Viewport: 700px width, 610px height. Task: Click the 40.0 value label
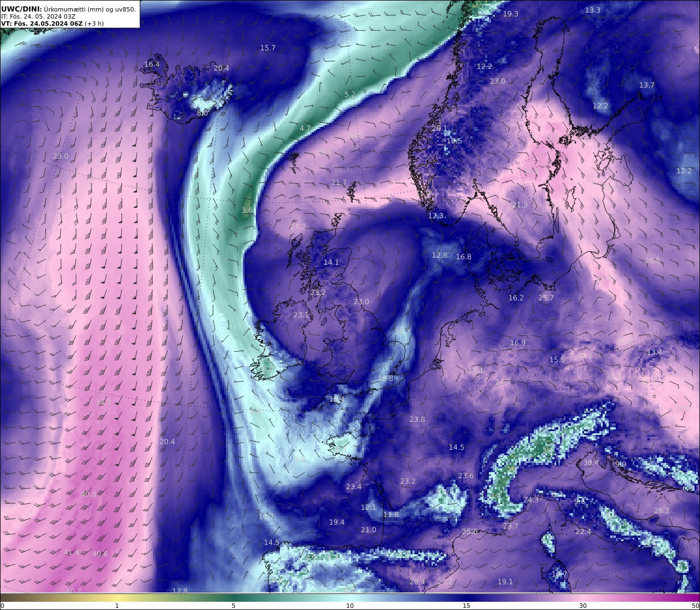(89, 494)
